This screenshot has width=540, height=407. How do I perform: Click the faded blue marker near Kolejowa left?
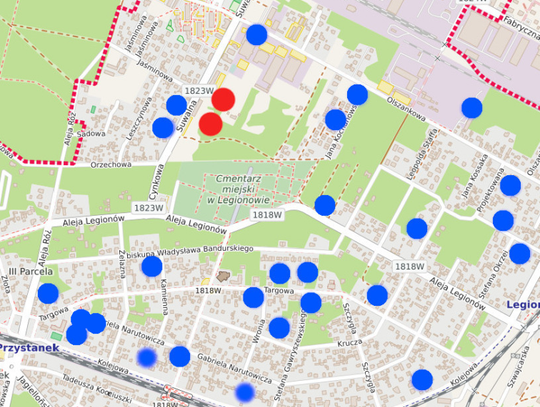point(147,357)
